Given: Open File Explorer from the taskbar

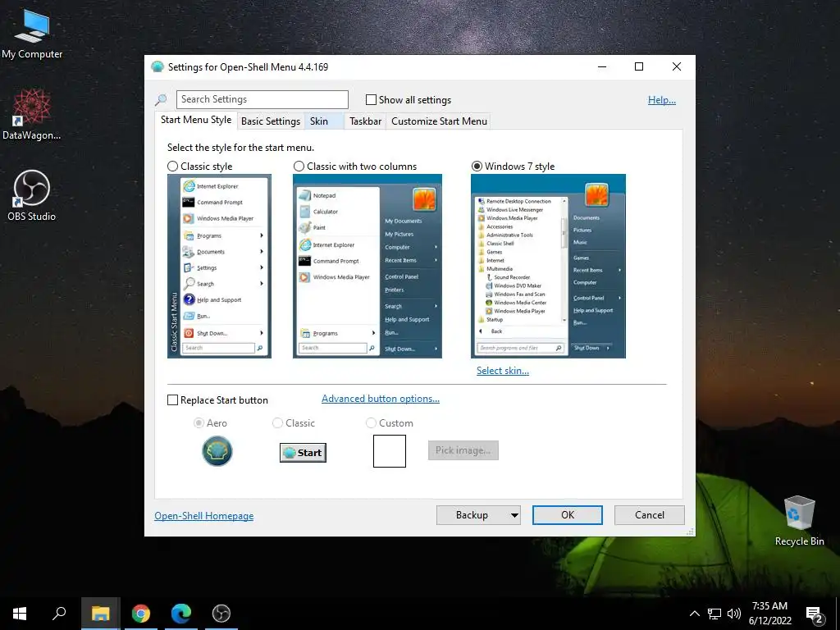Looking at the screenshot, I should 100,614.
